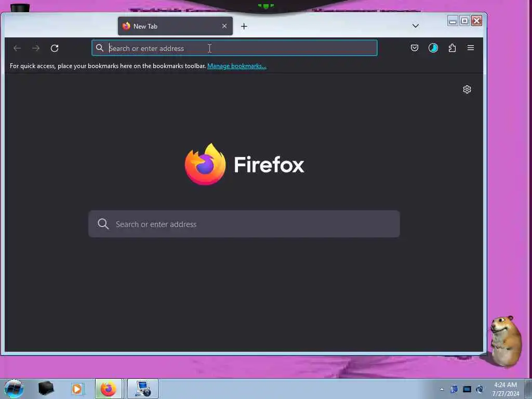Click the monitor icon in the system tray
The width and height of the screenshot is (532, 399).
467,389
